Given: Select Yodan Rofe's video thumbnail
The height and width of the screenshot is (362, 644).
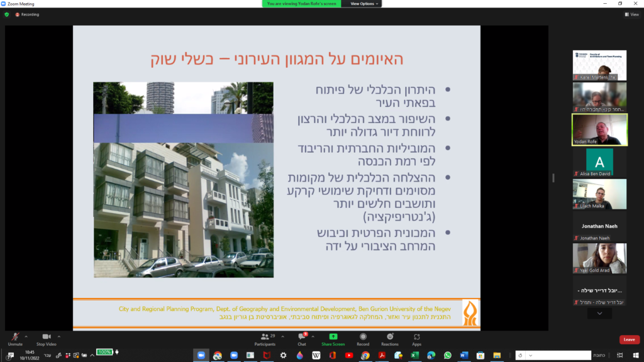Looking at the screenshot, I should (599, 129).
